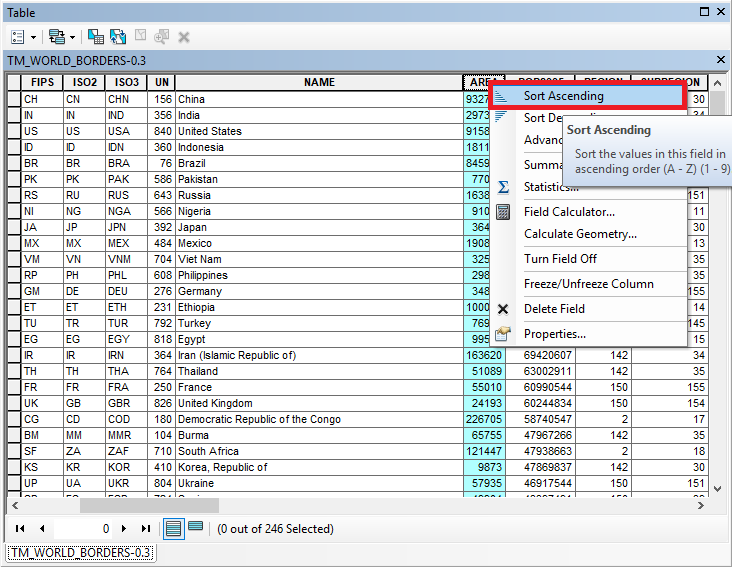Show selected records view
The width and height of the screenshot is (732, 567).
point(195,528)
